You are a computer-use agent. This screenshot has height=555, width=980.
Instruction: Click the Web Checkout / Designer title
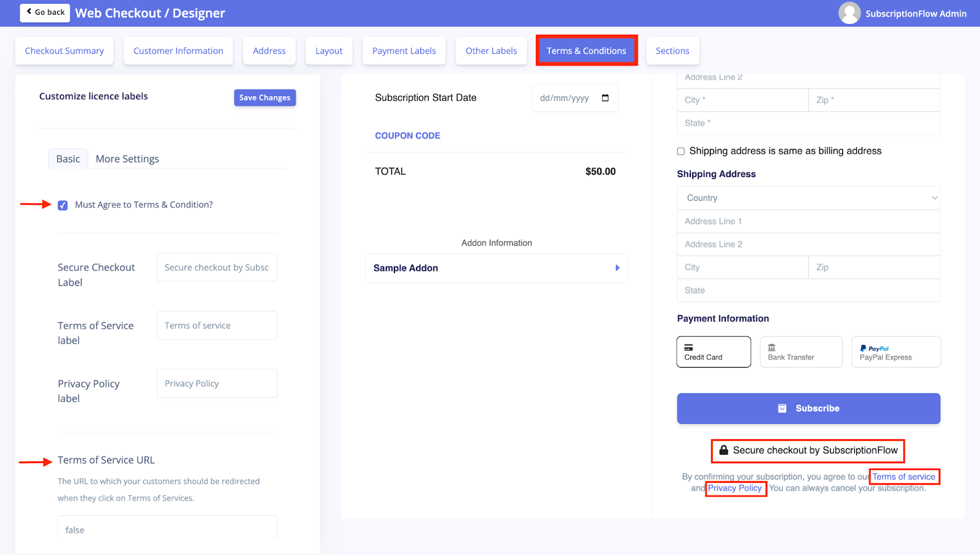click(150, 13)
